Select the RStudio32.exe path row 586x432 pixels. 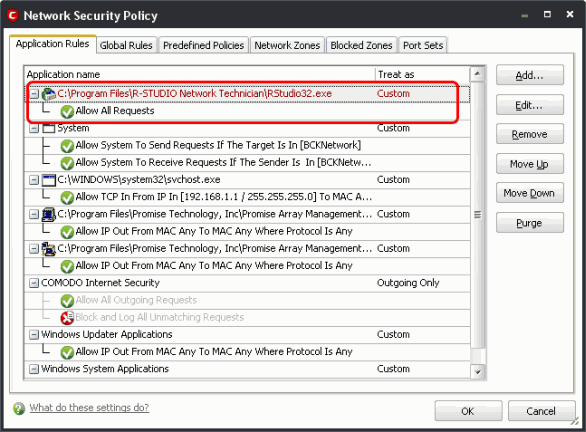(247, 94)
